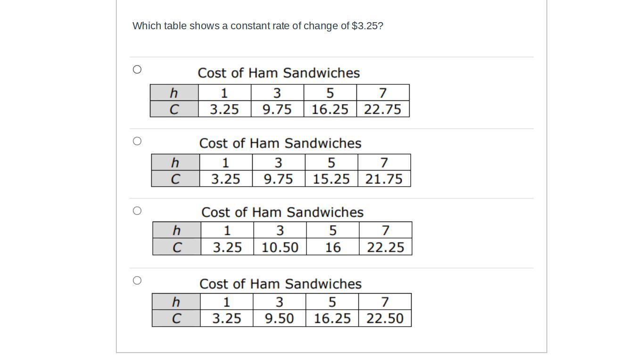Viewport: 644px width, 362px height.
Task: Pick the radio button for the 10.50 table
Action: tap(137, 211)
